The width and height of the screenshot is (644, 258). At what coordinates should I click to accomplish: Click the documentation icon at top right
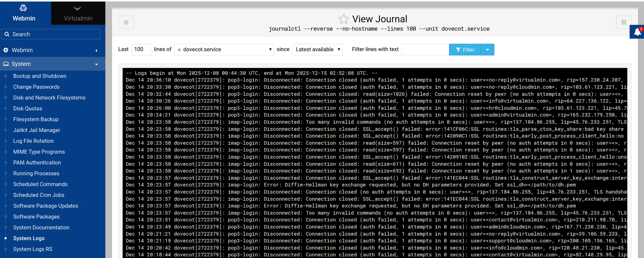[x=624, y=22]
